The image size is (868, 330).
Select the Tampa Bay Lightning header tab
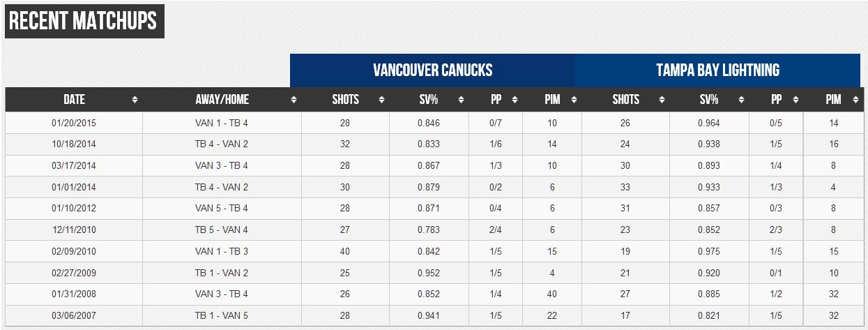tap(717, 70)
